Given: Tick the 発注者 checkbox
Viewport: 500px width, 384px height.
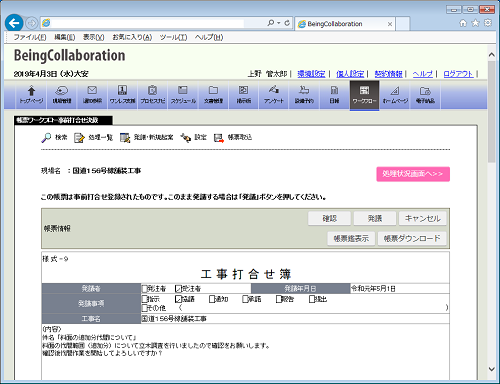Looking at the screenshot, I should pos(145,288).
